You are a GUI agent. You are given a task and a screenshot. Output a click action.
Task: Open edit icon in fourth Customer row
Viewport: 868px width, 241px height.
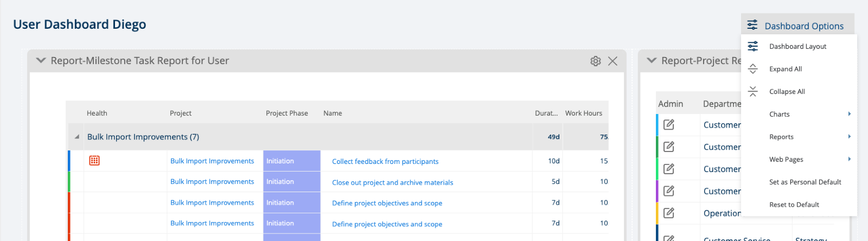coord(669,191)
